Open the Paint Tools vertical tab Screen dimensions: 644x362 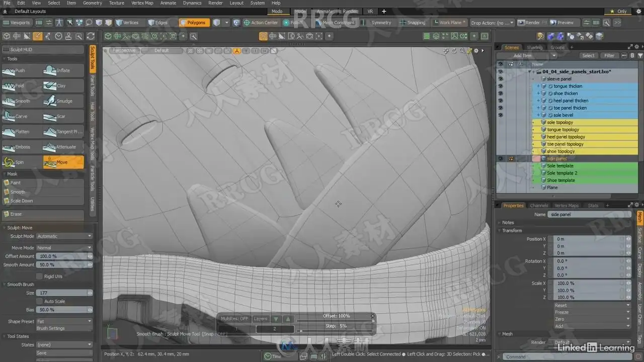coord(93,86)
